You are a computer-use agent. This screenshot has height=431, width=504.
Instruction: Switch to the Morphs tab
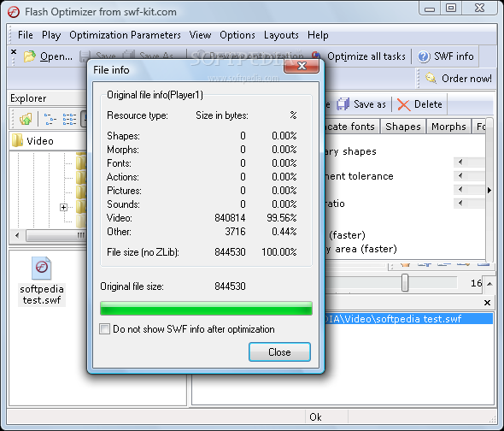click(448, 127)
